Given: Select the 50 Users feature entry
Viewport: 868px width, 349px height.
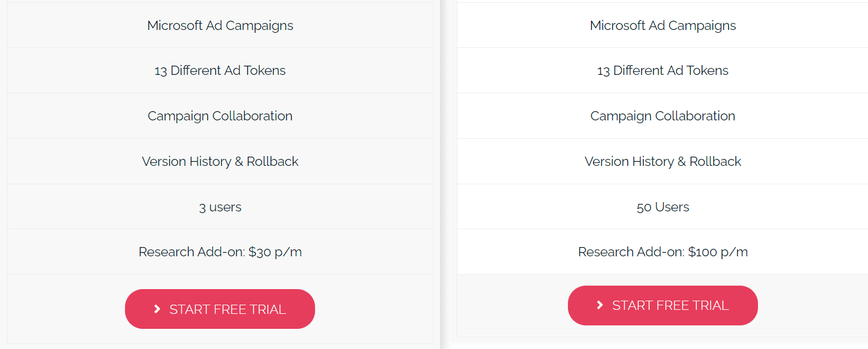Looking at the screenshot, I should pos(662,207).
